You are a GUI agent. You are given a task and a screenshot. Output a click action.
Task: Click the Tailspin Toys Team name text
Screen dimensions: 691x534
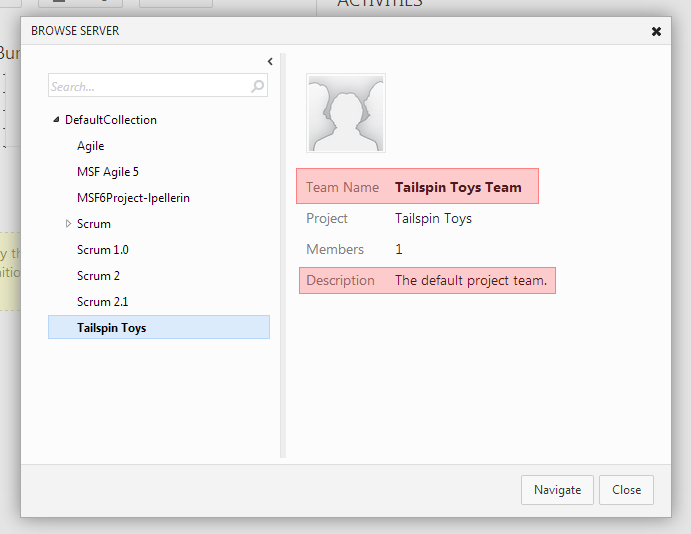[458, 187]
